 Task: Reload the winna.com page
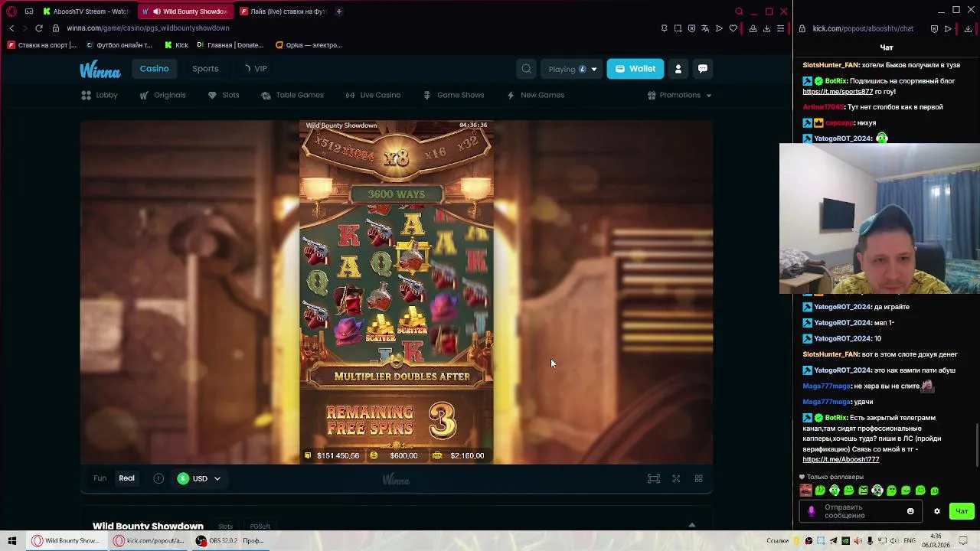[x=39, y=28]
